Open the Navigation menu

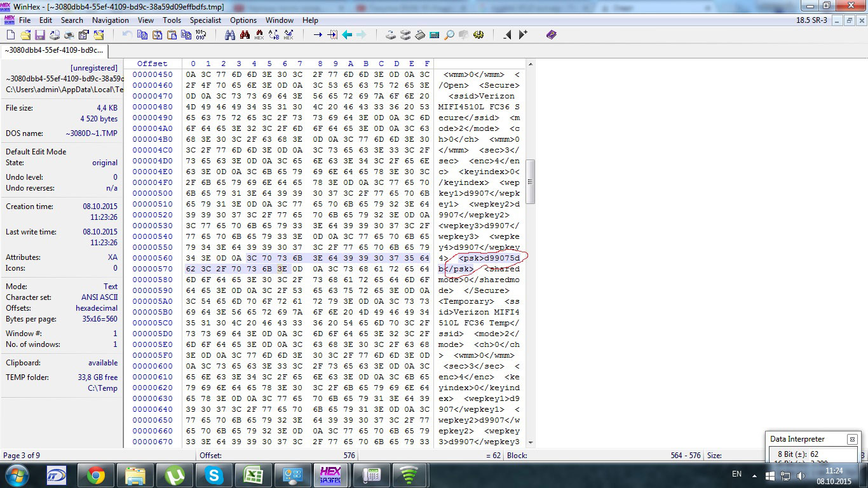(x=111, y=20)
